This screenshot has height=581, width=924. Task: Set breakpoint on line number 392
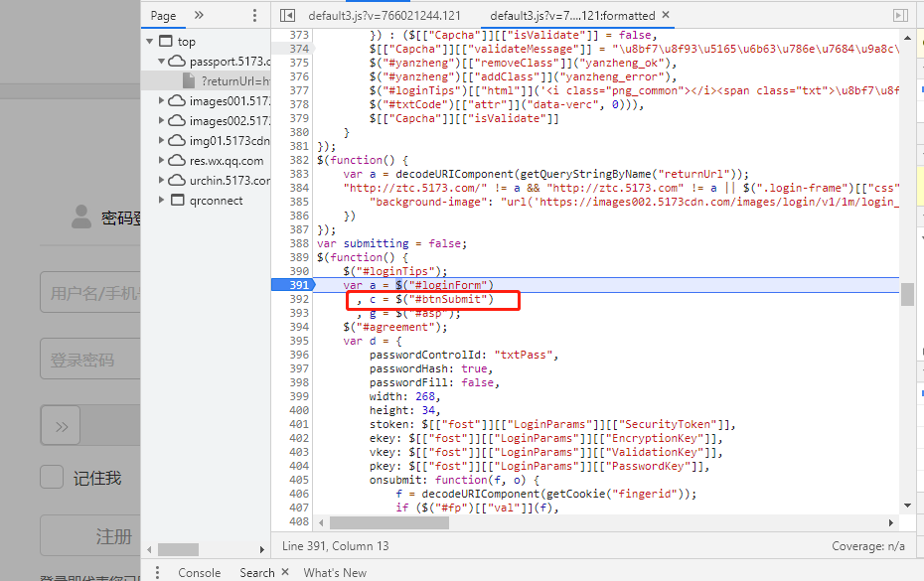[x=299, y=299]
